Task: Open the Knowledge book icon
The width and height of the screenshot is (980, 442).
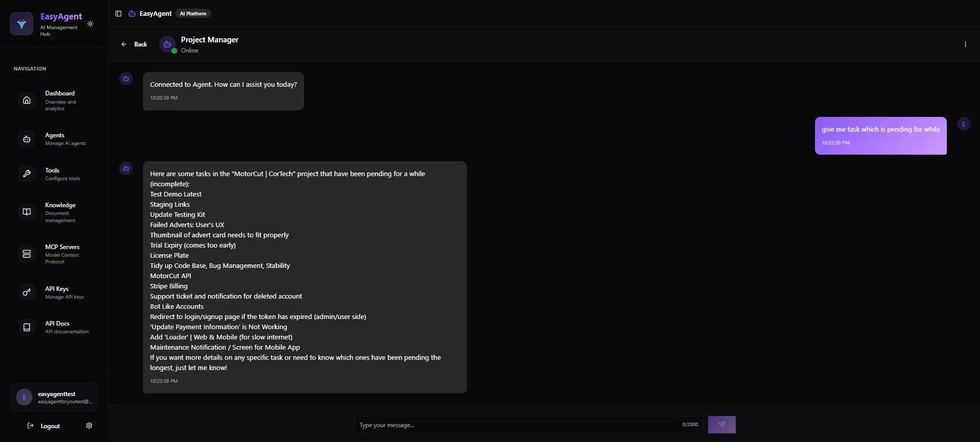Action: tap(27, 212)
